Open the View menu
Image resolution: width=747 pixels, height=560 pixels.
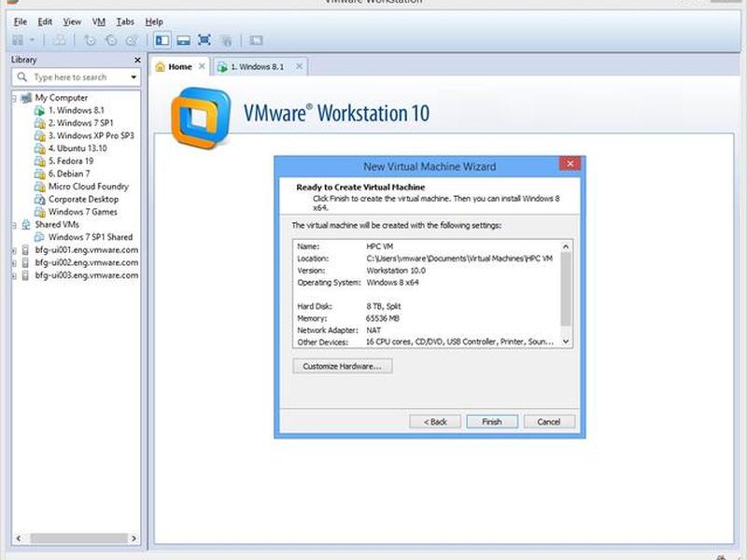[72, 21]
